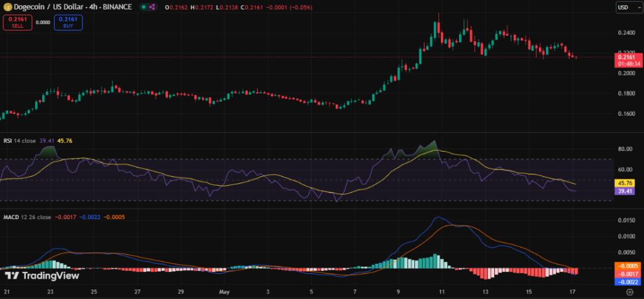Click date label 17 on time axis
644x299 pixels.
tap(573, 291)
